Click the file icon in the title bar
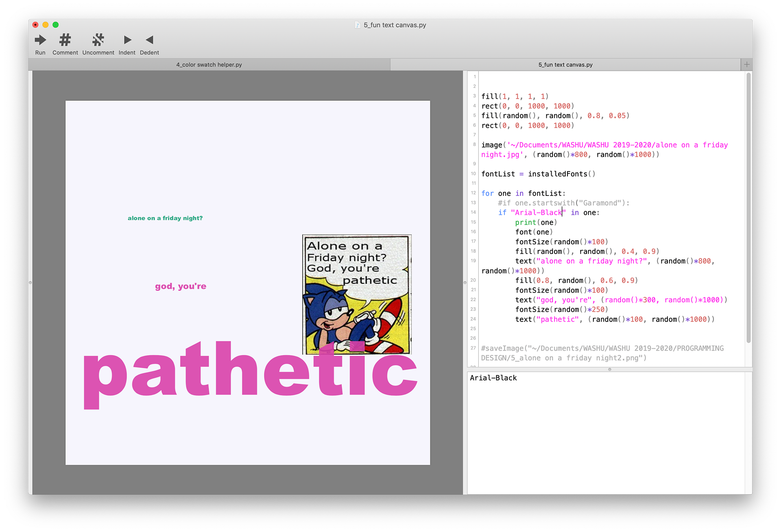 point(358,25)
